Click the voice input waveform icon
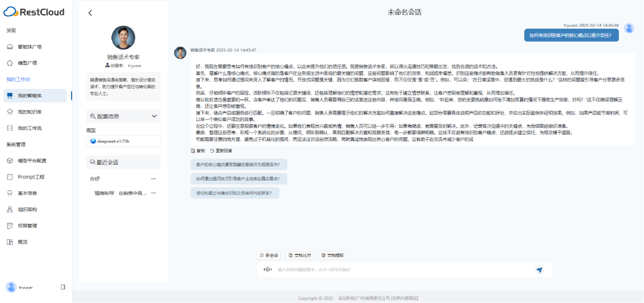The width and height of the screenshot is (644, 303). [268, 270]
